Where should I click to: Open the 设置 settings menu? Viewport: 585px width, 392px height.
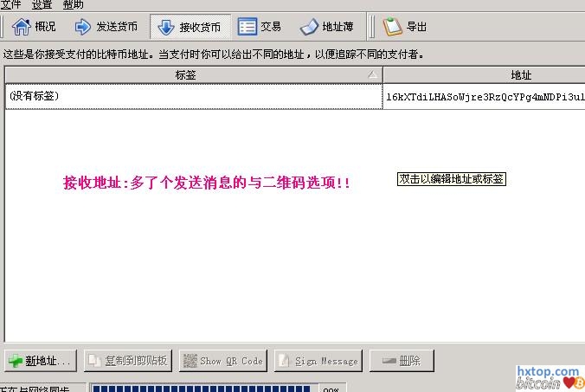(42, 4)
